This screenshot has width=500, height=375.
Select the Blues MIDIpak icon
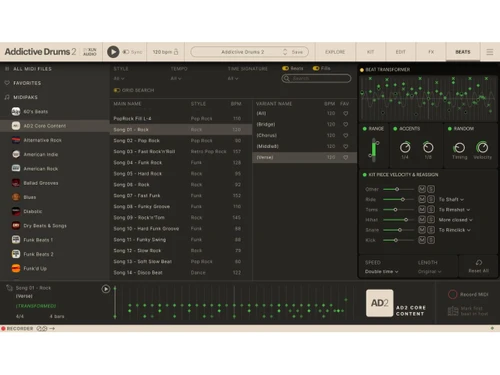pos(16,197)
